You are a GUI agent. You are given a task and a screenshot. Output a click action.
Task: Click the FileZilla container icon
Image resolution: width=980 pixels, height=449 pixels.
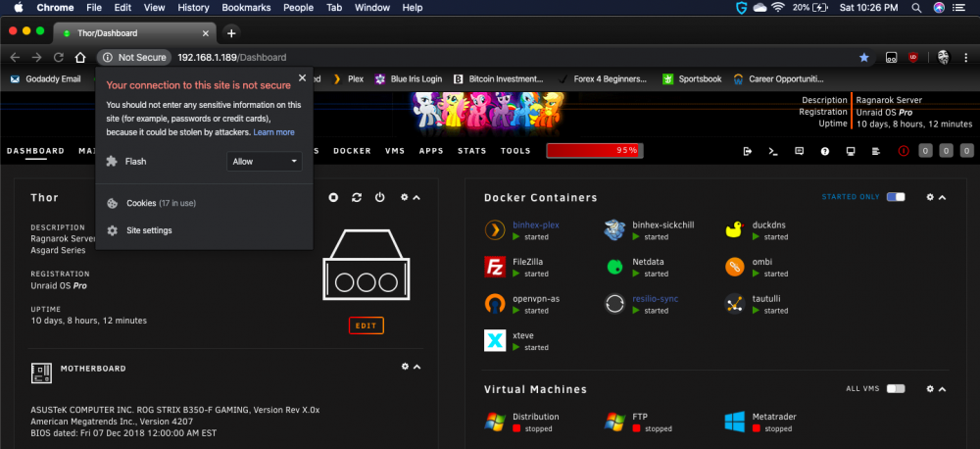(494, 267)
